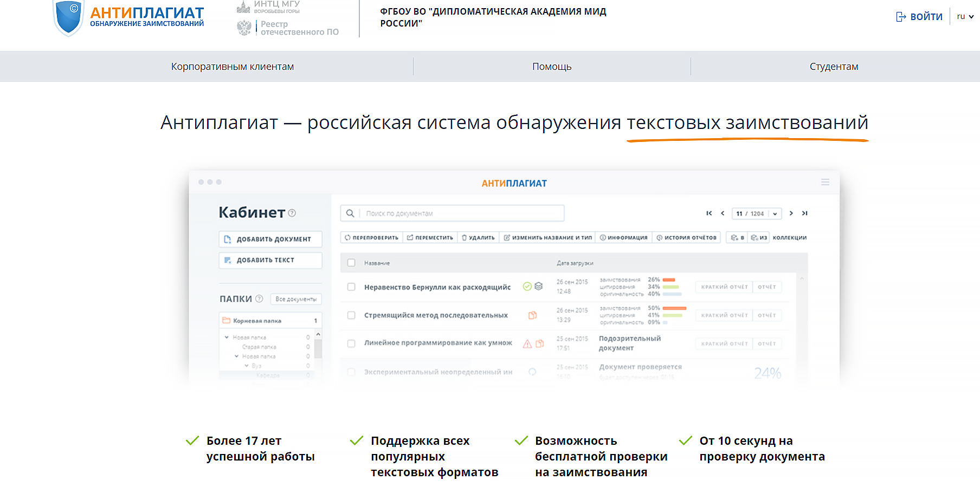Click the Название column header
This screenshot has width=980, height=493.
(x=377, y=263)
